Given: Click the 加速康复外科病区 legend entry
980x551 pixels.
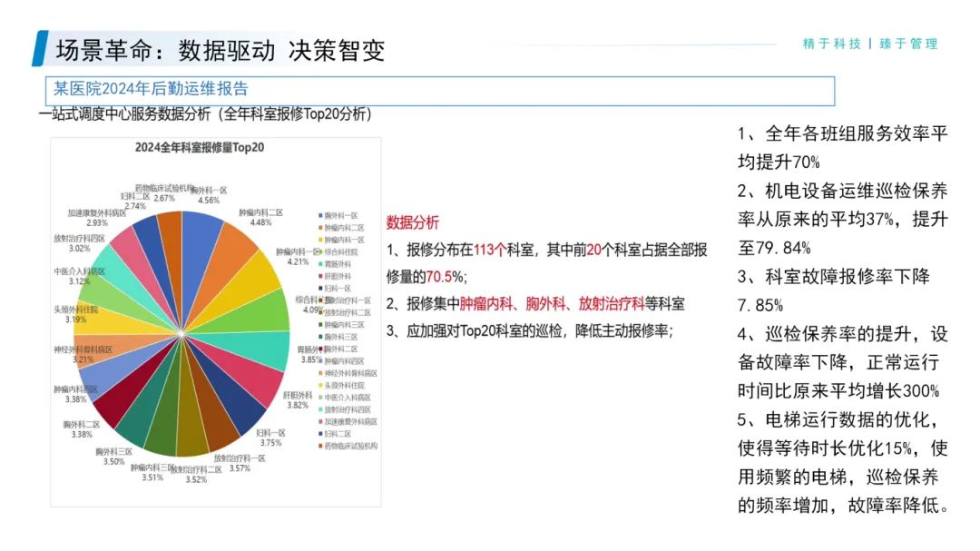Looking at the screenshot, I should (348, 421).
